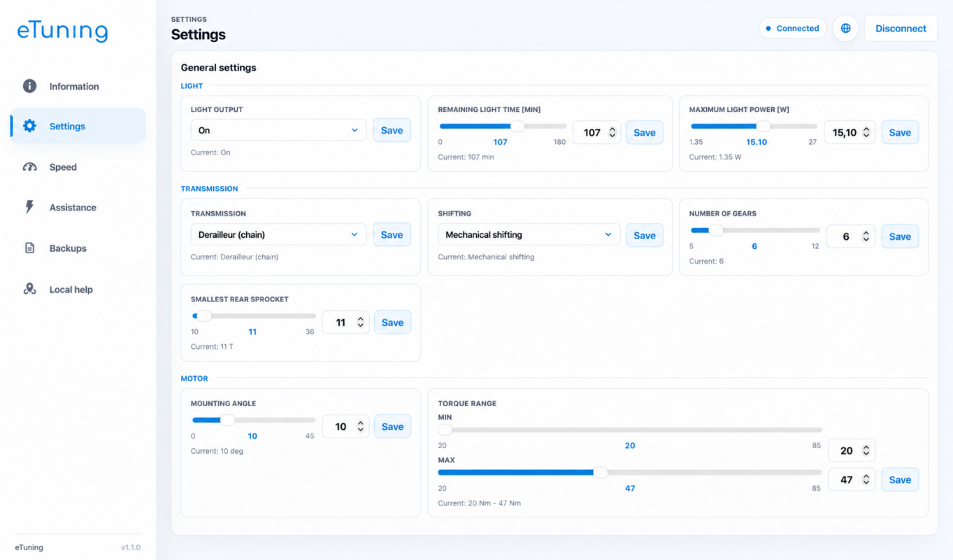This screenshot has height=560, width=953.
Task: Click the Information icon in sidebar
Action: (x=29, y=86)
